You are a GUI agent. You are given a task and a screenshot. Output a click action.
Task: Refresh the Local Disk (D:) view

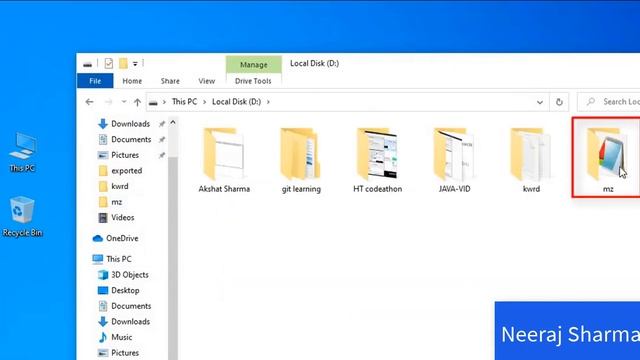(x=559, y=102)
